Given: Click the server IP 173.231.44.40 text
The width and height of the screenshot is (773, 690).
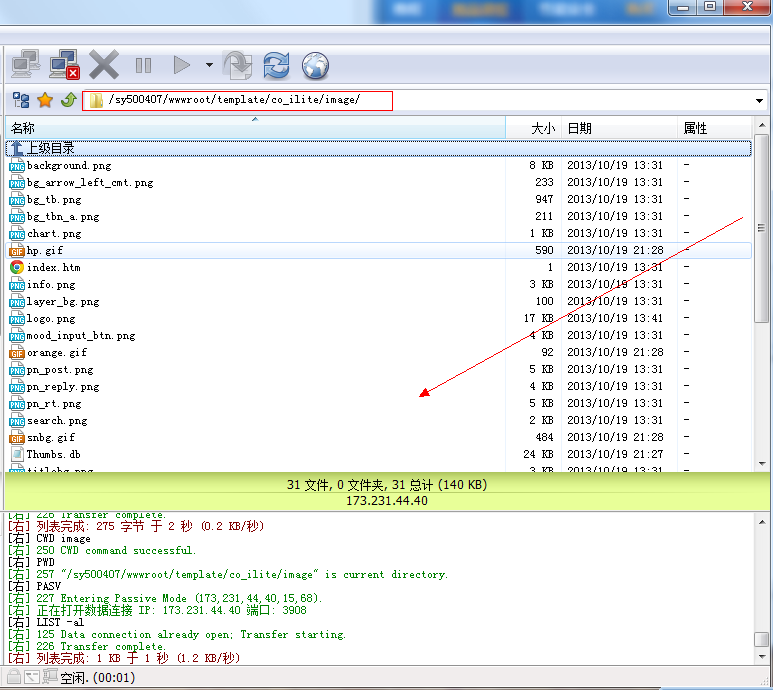Looking at the screenshot, I should (387, 501).
